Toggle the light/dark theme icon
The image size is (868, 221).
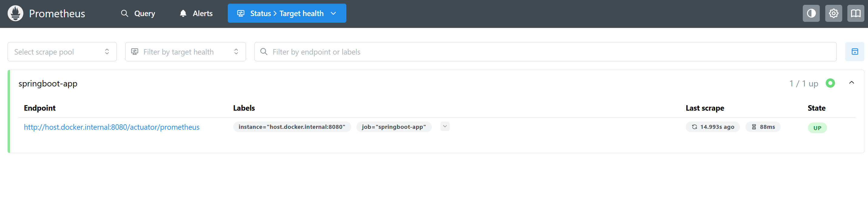[x=811, y=13]
